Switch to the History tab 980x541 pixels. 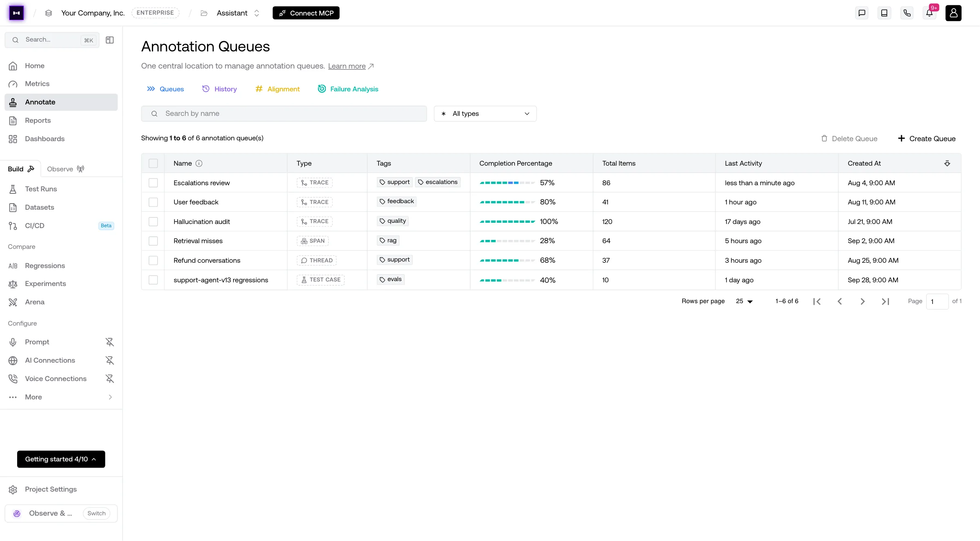[220, 89]
